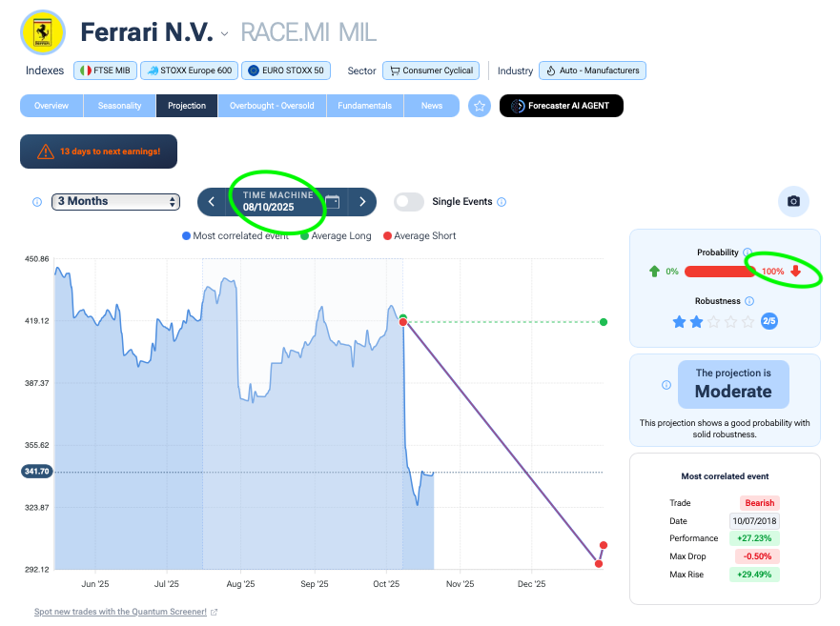The image size is (840, 626).
Task: Open the calendar date picker icon
Action: pyautogui.click(x=332, y=201)
